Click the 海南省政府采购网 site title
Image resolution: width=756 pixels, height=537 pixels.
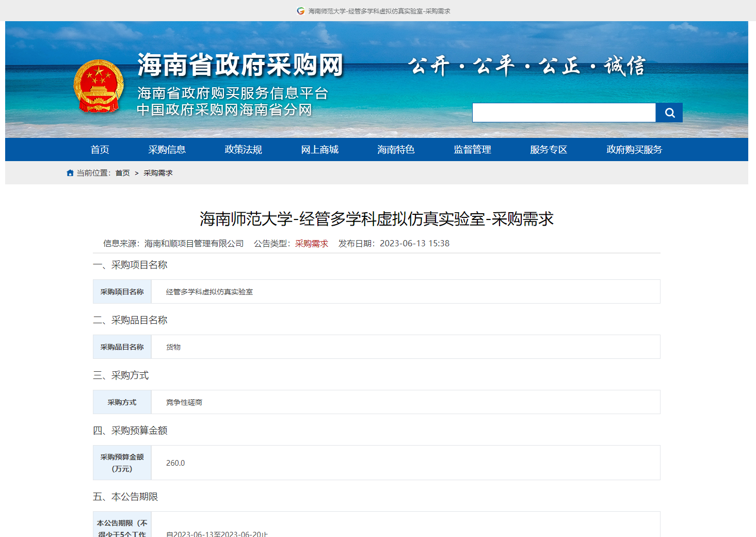point(240,65)
